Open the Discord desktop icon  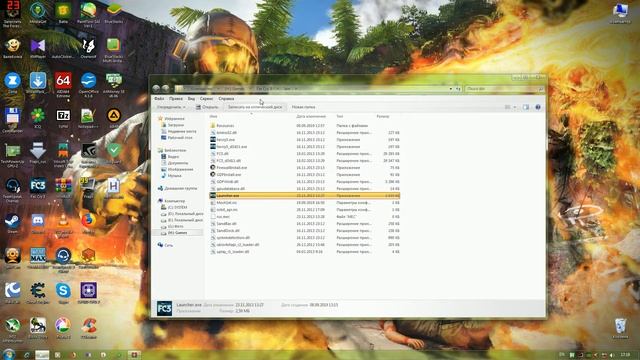pyautogui.click(x=38, y=222)
